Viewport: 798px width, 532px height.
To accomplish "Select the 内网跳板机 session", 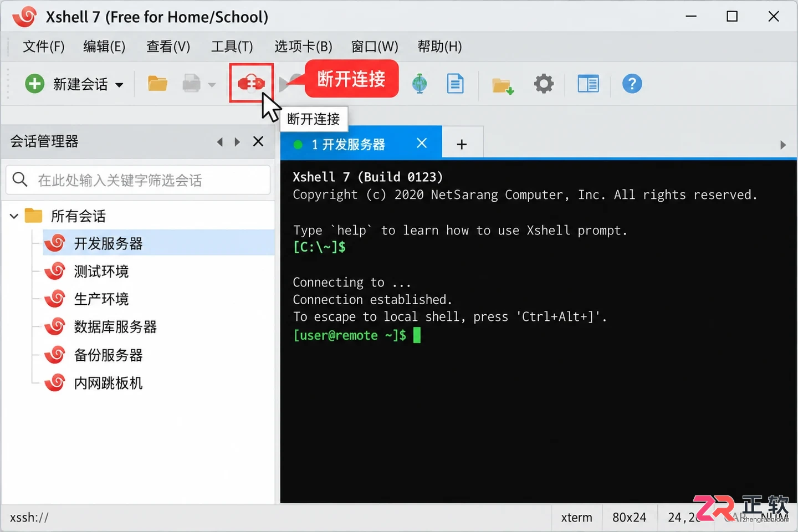I will click(x=109, y=383).
